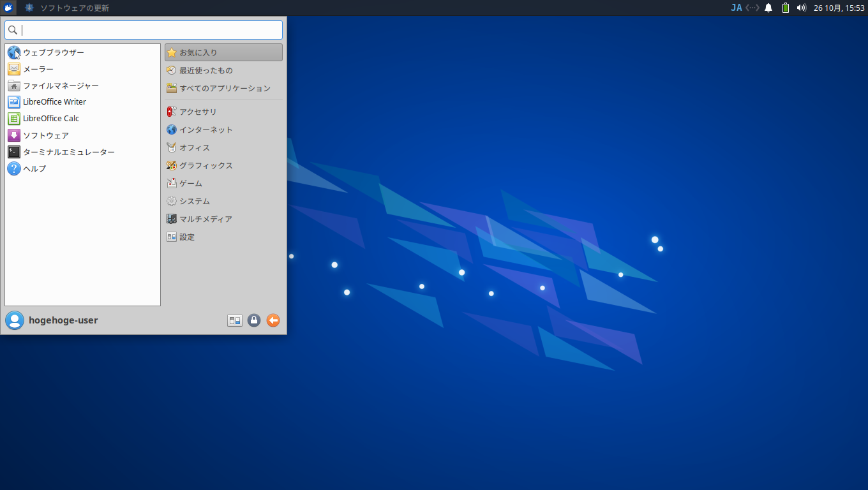Select すべてのアプリケーション category
868x490 pixels.
click(223, 88)
